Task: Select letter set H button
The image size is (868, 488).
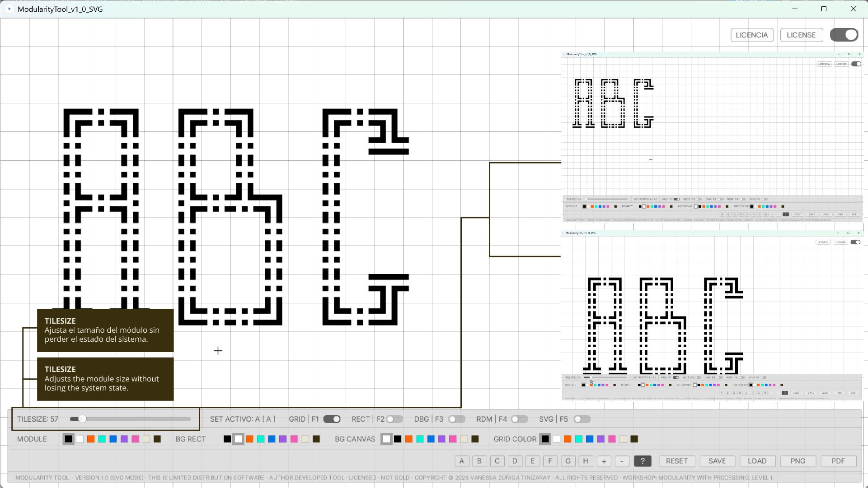Action: [x=586, y=461]
